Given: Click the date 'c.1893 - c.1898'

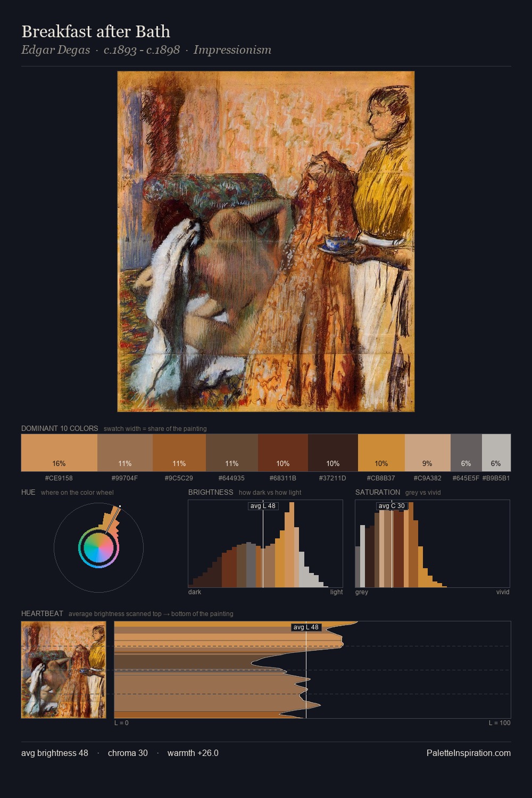Looking at the screenshot, I should pyautogui.click(x=142, y=50).
